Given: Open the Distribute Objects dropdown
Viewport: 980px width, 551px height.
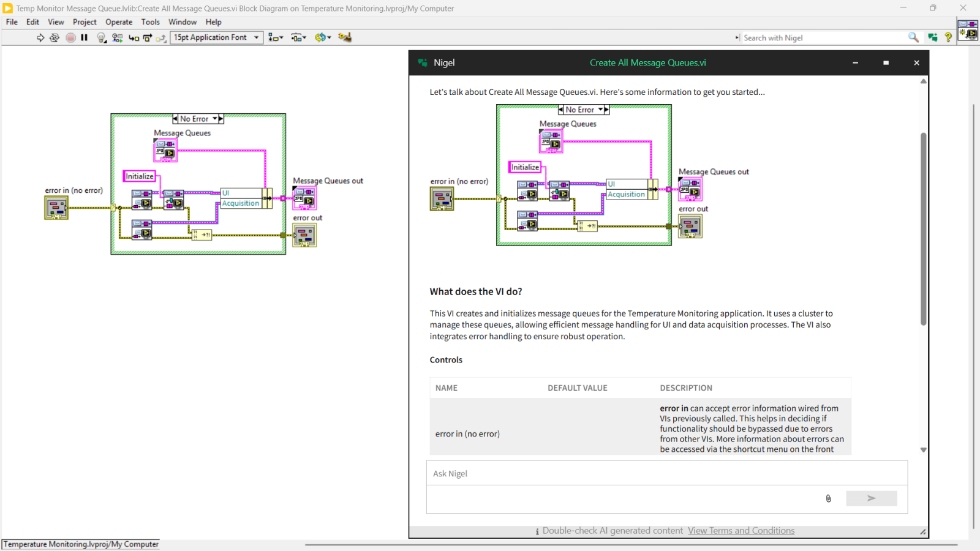Looking at the screenshot, I should pos(298,38).
